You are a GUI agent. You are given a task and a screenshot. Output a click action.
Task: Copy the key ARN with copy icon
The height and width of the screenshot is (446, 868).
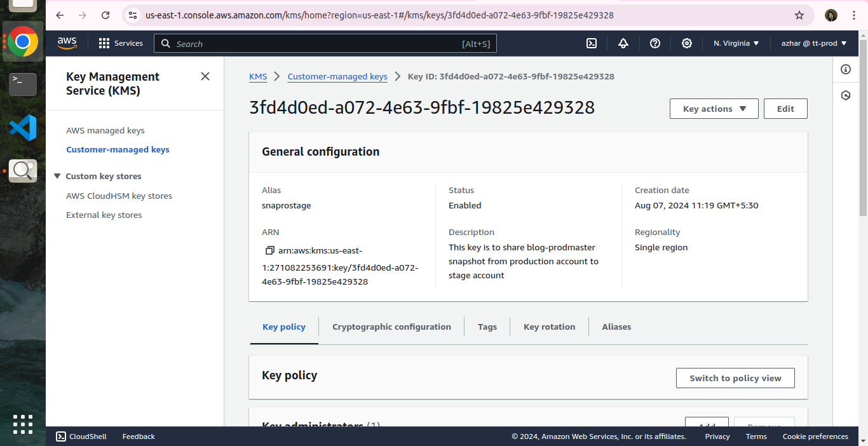click(269, 250)
